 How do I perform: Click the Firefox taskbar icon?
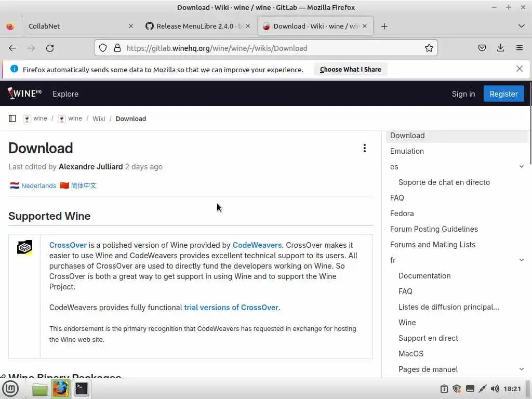click(x=60, y=389)
